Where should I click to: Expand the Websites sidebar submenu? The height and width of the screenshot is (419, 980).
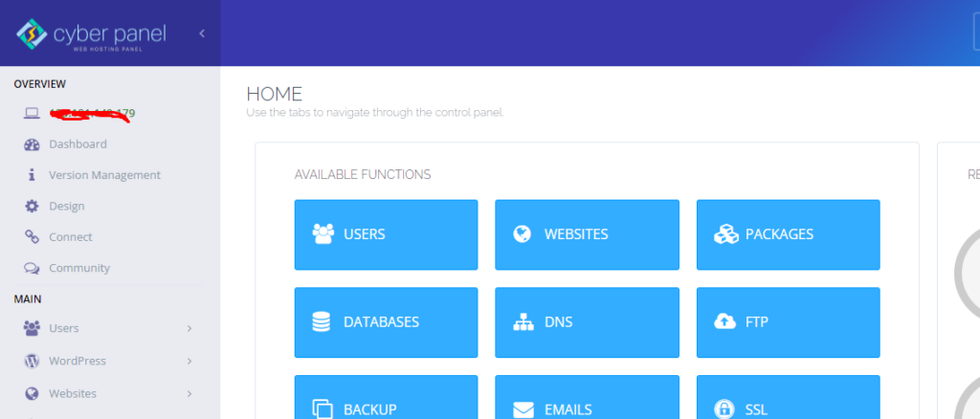click(x=189, y=394)
